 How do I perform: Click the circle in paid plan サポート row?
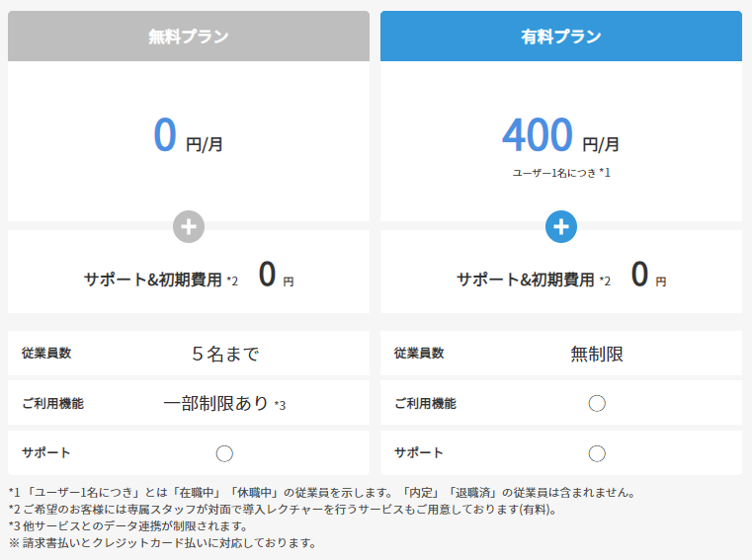(597, 453)
